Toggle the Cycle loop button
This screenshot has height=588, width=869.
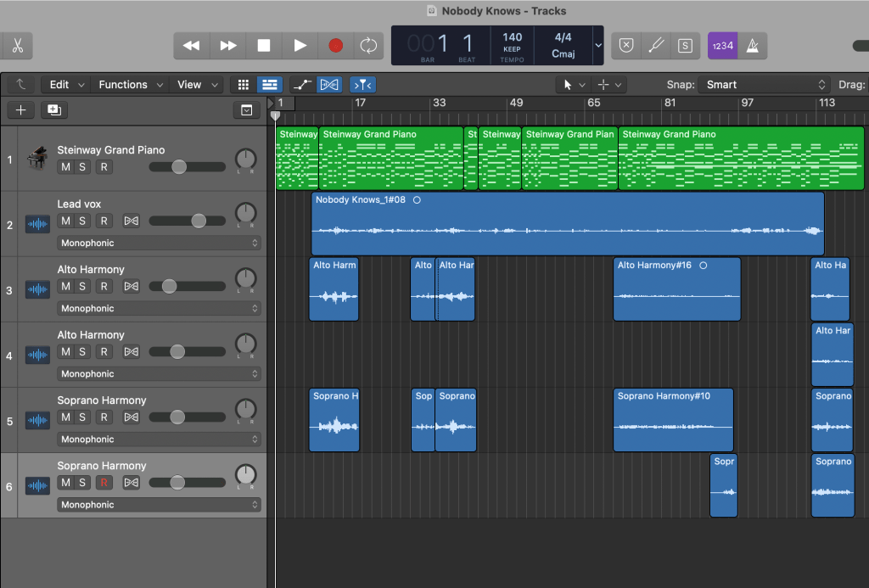368,46
